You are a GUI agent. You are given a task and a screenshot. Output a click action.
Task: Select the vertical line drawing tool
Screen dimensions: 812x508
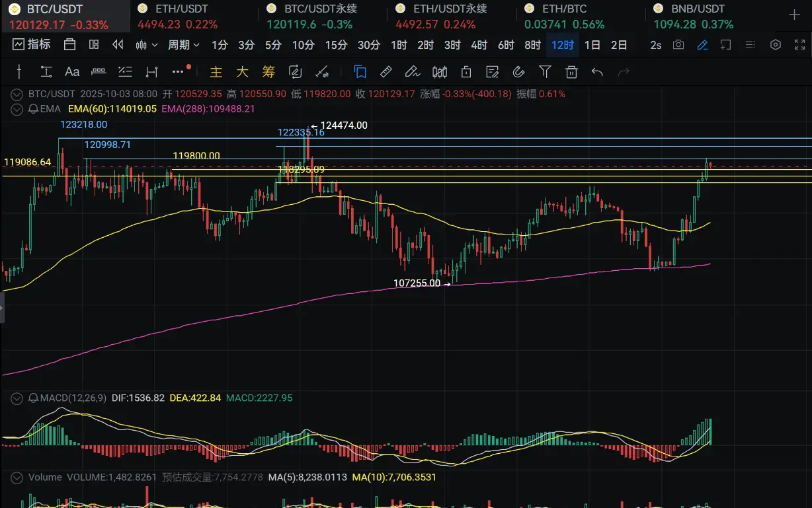tap(20, 72)
